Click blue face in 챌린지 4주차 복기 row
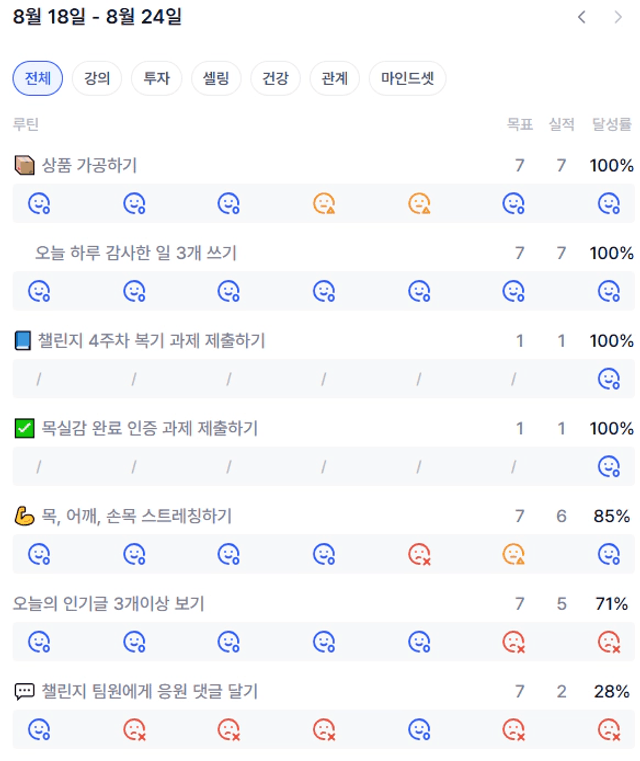The image size is (640, 761). 608,379
